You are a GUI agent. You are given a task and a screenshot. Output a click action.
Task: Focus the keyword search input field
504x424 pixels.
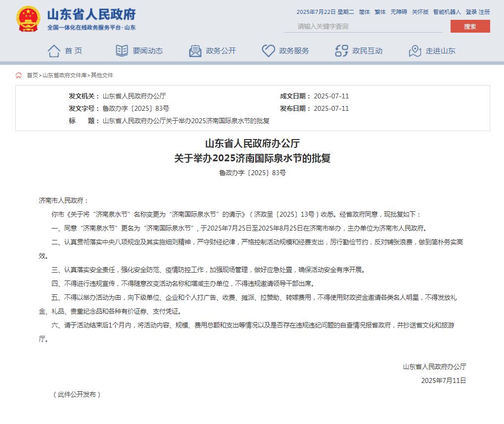pos(364,26)
